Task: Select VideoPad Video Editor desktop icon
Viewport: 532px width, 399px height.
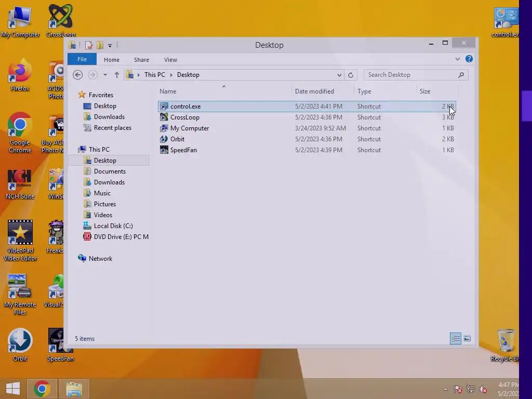Action: pyautogui.click(x=20, y=241)
